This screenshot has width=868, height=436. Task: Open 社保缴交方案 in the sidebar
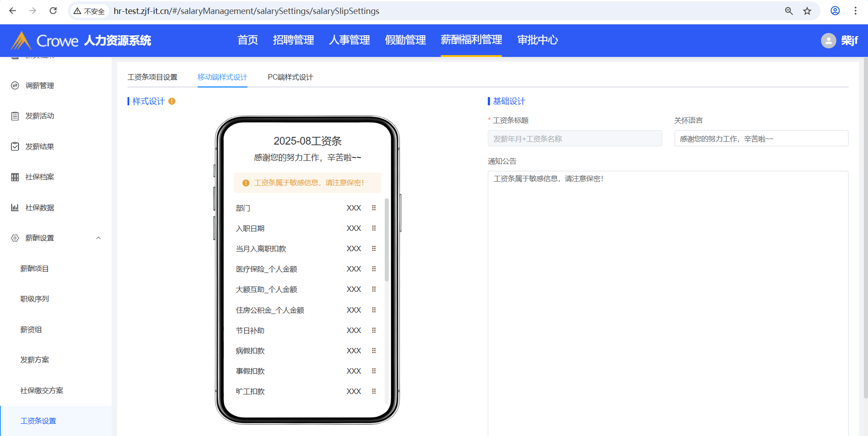point(42,391)
